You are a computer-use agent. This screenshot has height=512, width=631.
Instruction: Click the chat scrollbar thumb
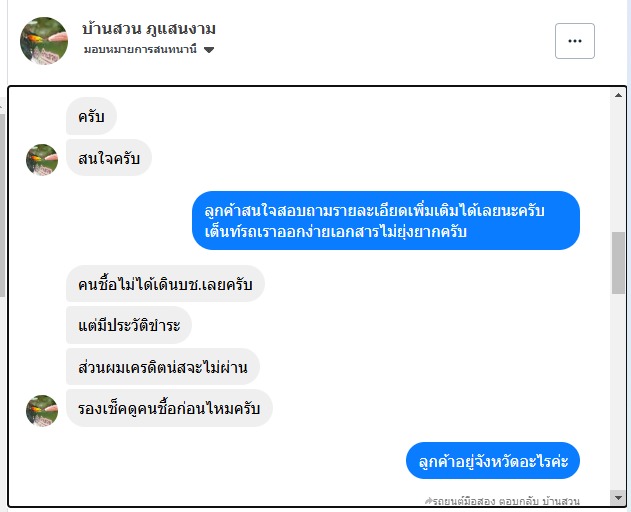click(618, 262)
